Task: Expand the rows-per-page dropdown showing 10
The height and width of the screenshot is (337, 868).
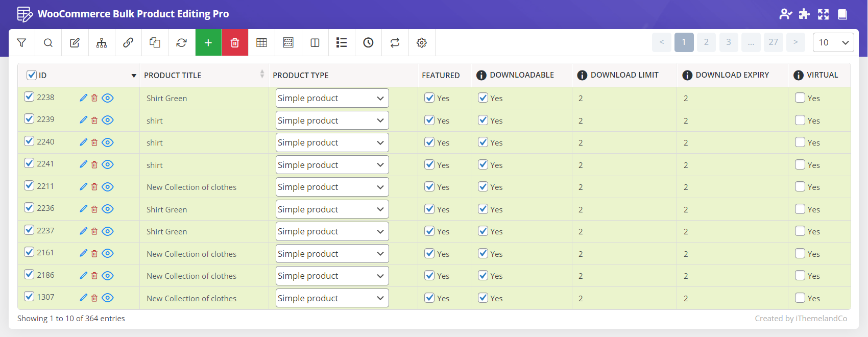Action: coord(833,42)
